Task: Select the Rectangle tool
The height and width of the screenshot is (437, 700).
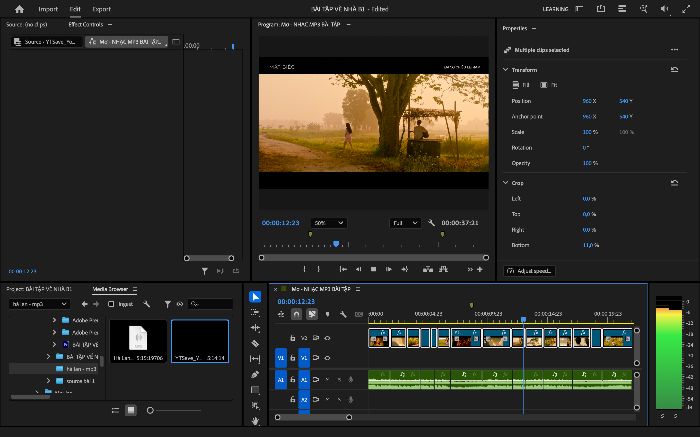Action: point(255,390)
